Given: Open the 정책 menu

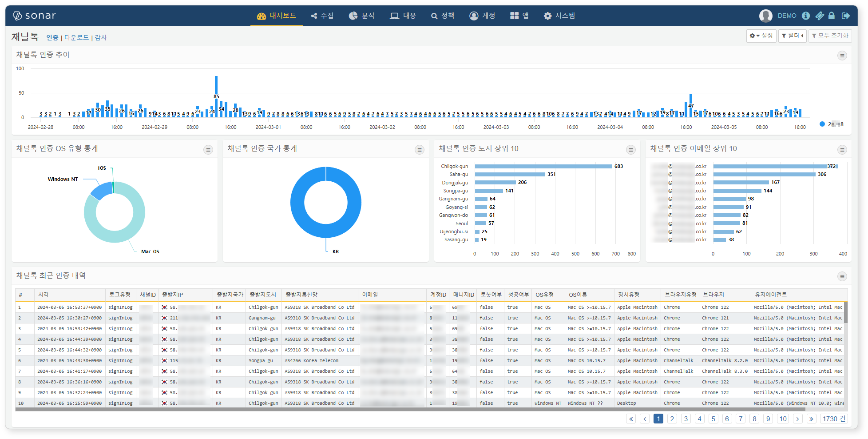Looking at the screenshot, I should pos(442,16).
